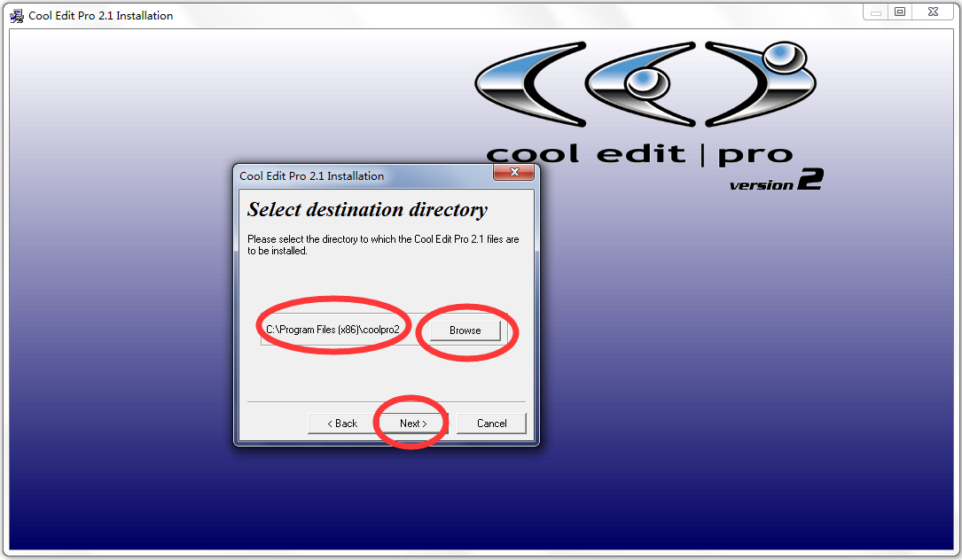This screenshot has height=560, width=962.
Task: Go to the next installation step
Action: (413, 424)
